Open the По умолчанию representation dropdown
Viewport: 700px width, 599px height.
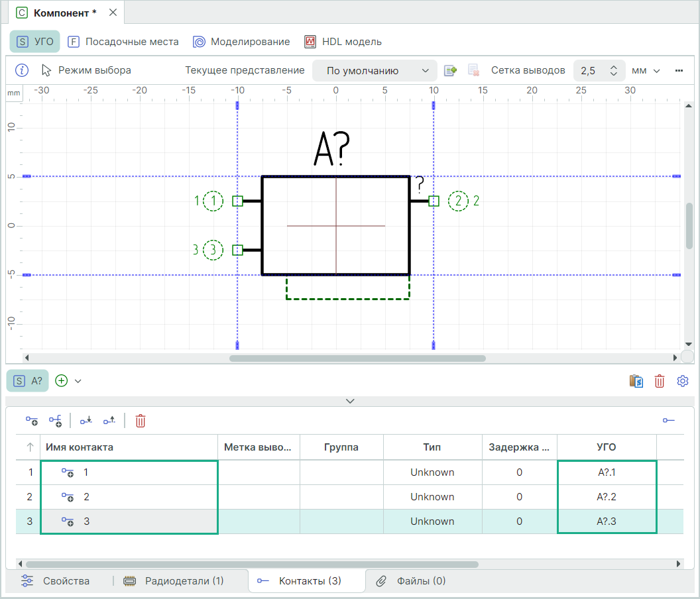click(x=375, y=71)
